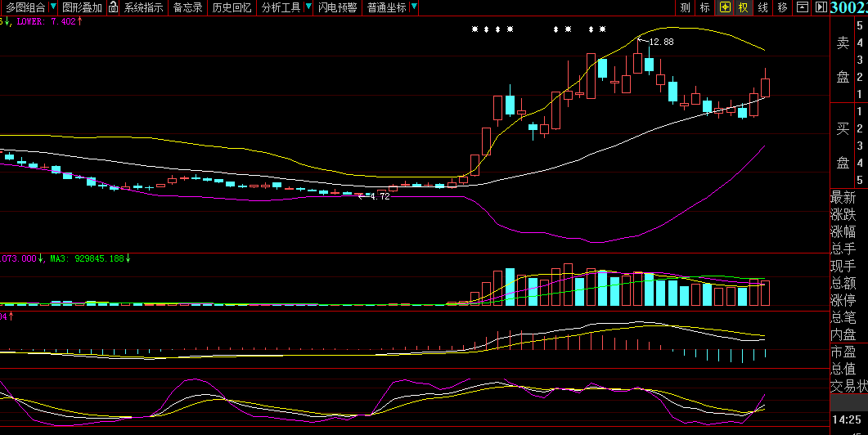Toggle the yellow crosshair cursor icon
This screenshot has height=435, width=868.
(725, 7)
